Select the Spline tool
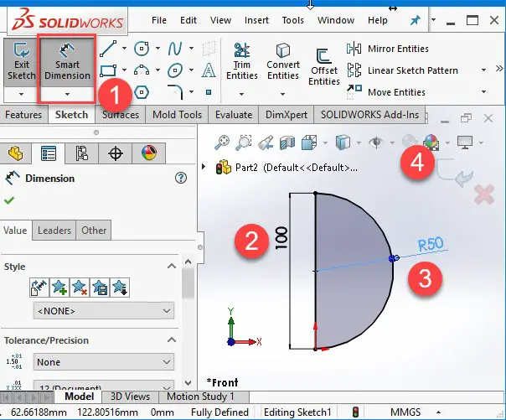Viewport: 506px width, 420px height. point(175,49)
